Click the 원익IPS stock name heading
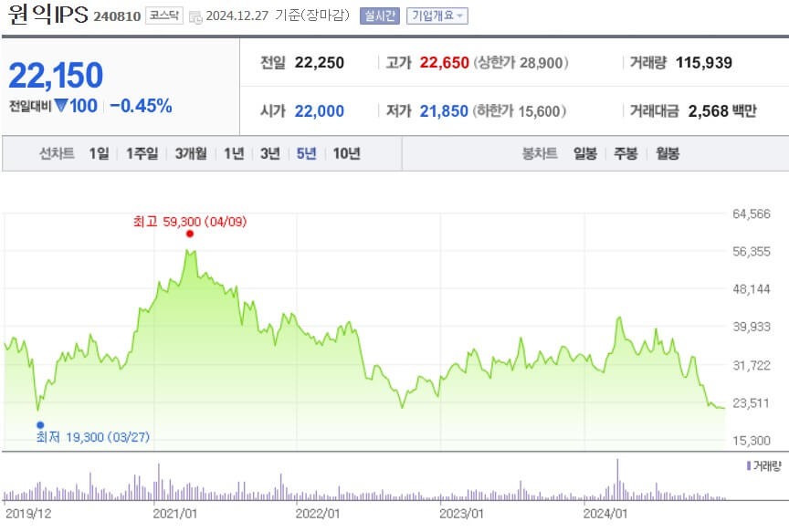789x532 pixels. (47, 14)
